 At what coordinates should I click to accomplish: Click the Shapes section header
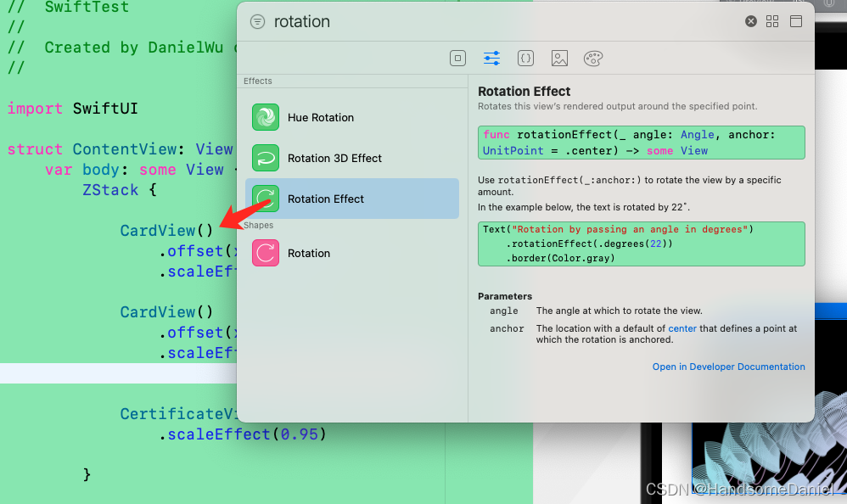click(x=258, y=225)
